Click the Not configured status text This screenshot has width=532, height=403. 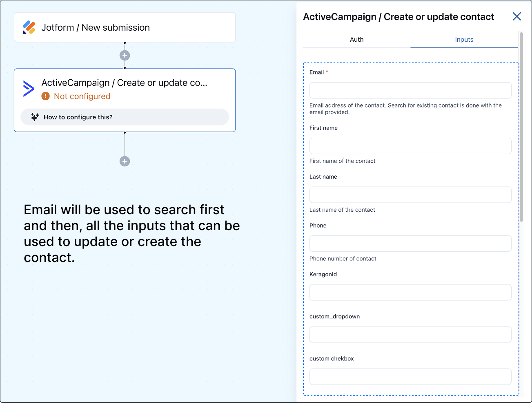tap(82, 96)
